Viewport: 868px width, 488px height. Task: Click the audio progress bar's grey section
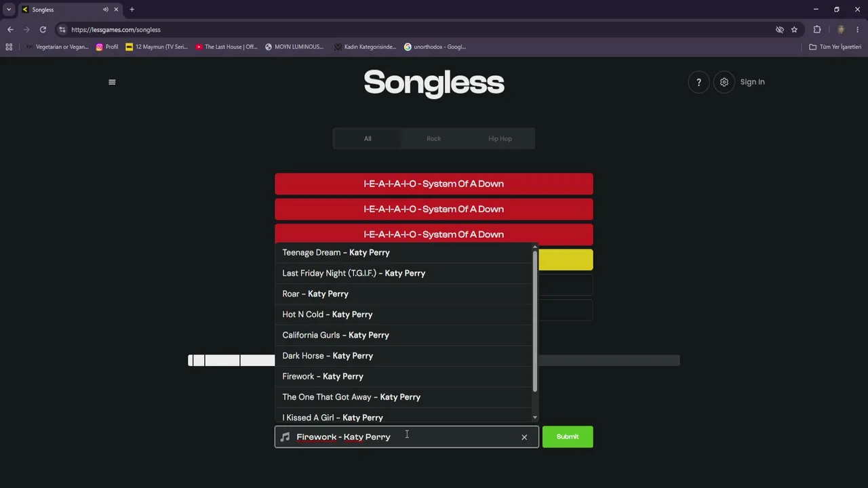(609, 361)
